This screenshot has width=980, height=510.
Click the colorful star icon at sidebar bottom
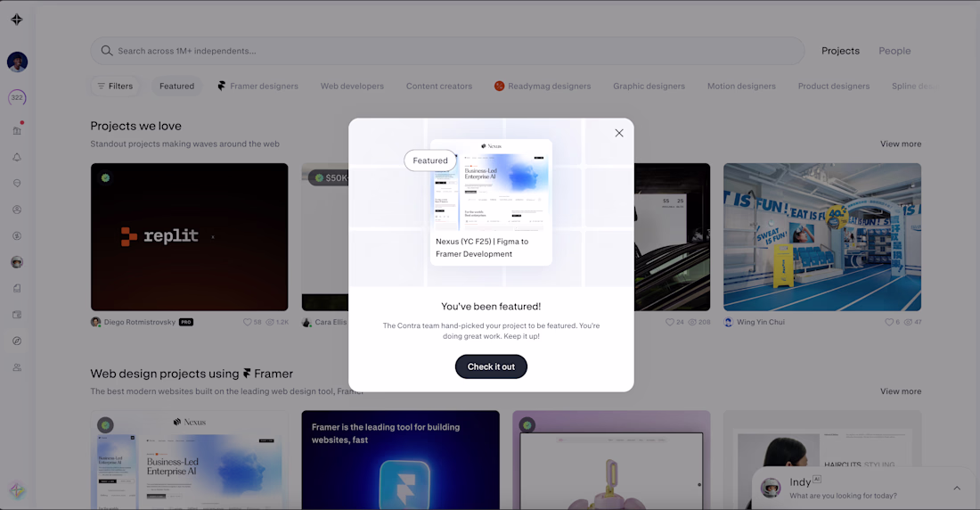click(17, 490)
